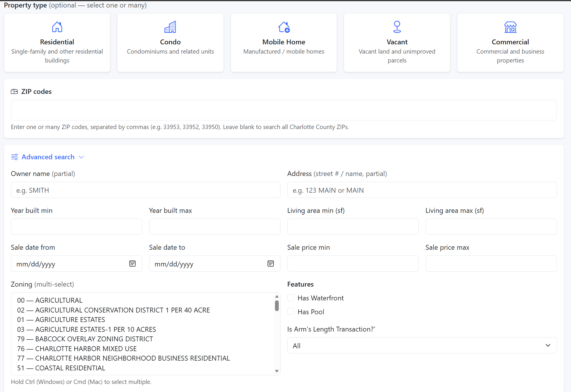Click the Residential house icon

tap(57, 27)
